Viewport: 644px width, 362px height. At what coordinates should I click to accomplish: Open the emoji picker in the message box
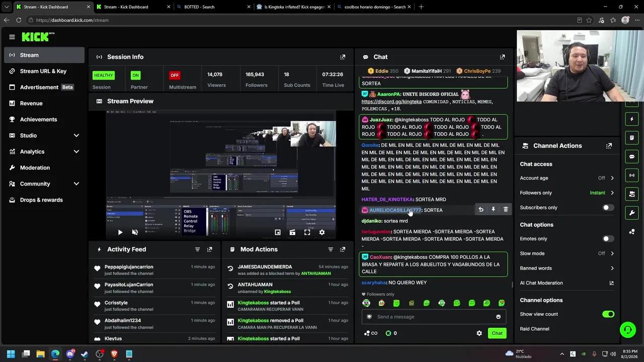(499, 317)
